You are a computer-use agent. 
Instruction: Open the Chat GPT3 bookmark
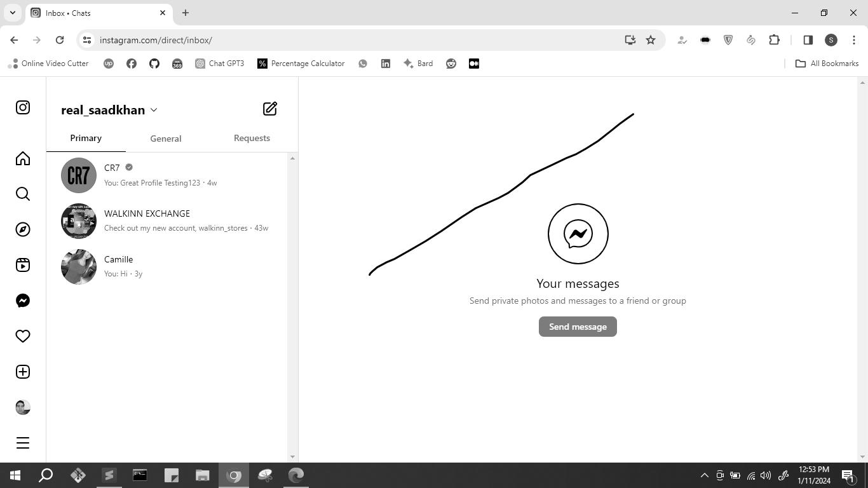[x=220, y=64]
